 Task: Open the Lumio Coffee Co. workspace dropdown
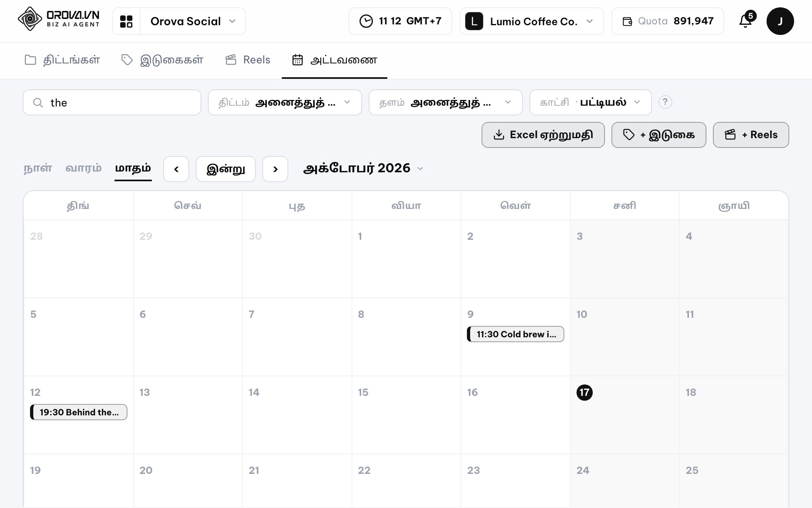[x=532, y=21]
